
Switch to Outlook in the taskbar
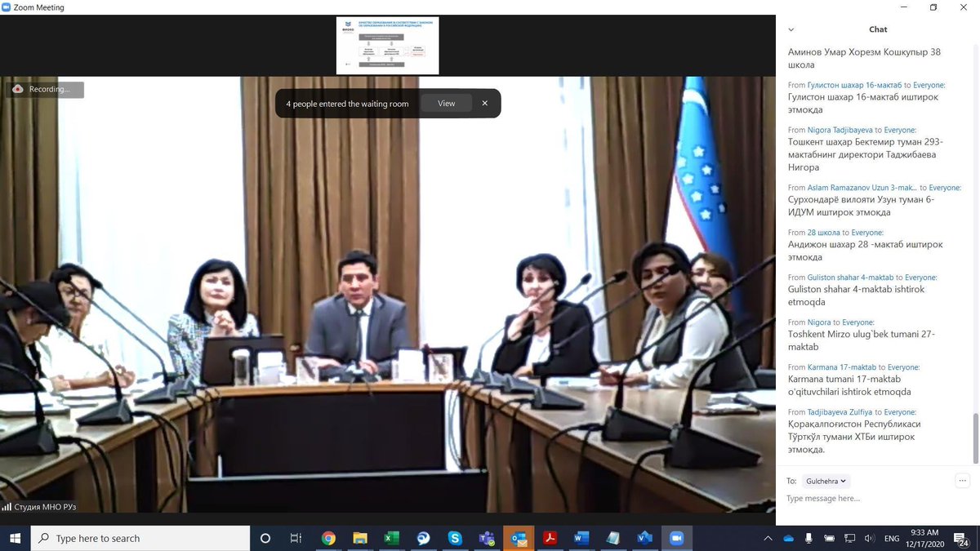(519, 538)
